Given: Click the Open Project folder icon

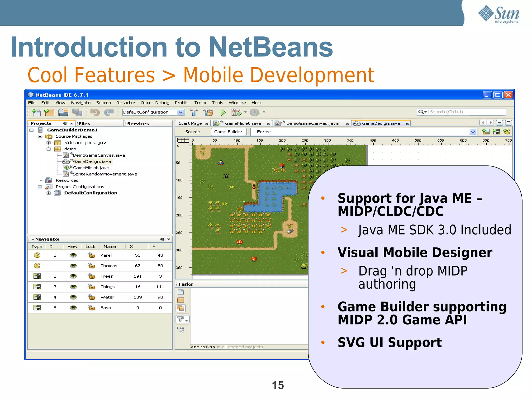Looking at the screenshot, I should pyautogui.click(x=63, y=112).
